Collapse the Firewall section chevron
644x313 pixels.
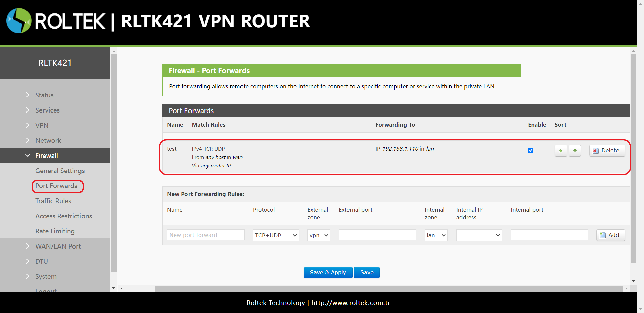[x=28, y=155]
